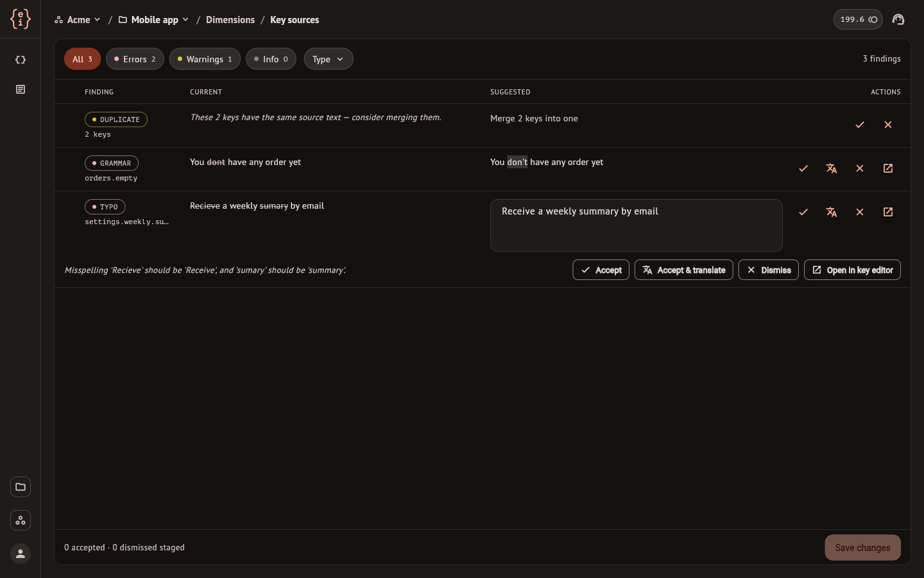The width and height of the screenshot is (924, 578).
Task: Expand the Mobile app project dropdown
Action: 154,20
